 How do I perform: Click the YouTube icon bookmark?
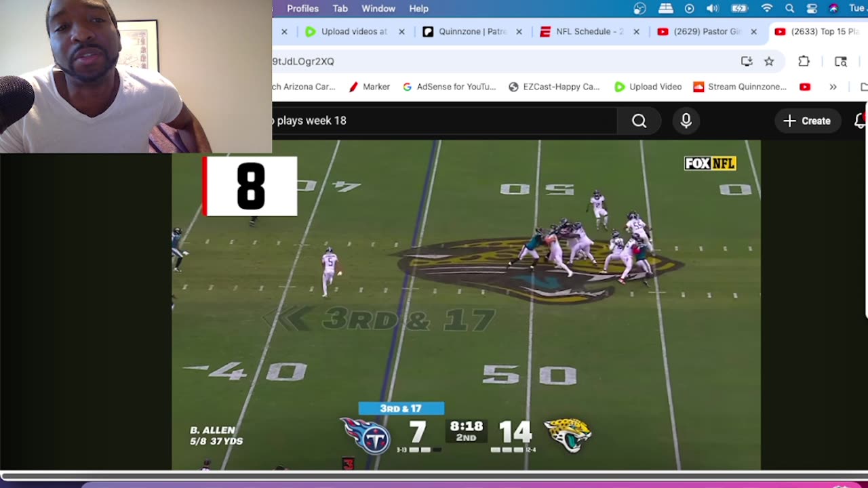click(x=805, y=87)
